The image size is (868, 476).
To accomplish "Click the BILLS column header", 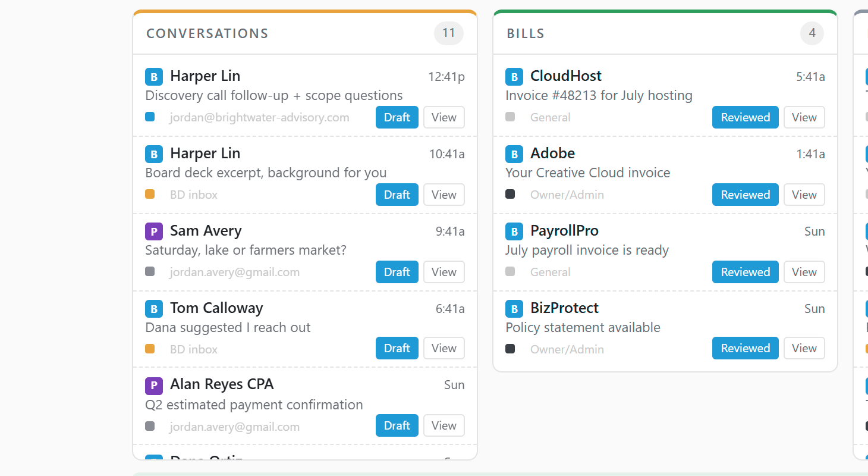I will click(x=526, y=33).
